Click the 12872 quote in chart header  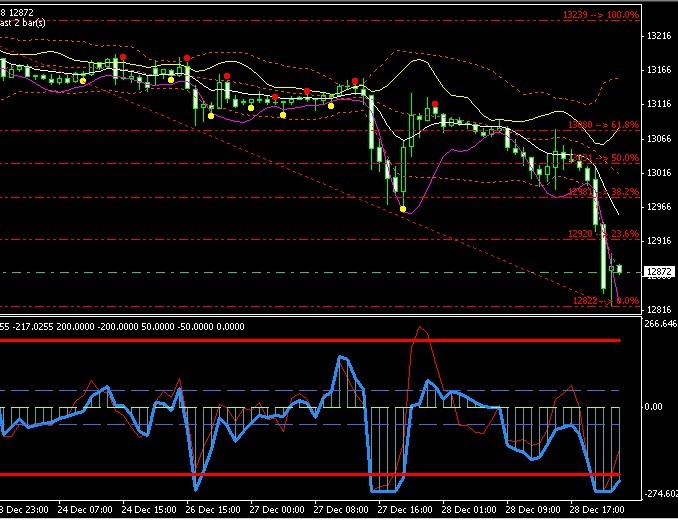coord(20,13)
